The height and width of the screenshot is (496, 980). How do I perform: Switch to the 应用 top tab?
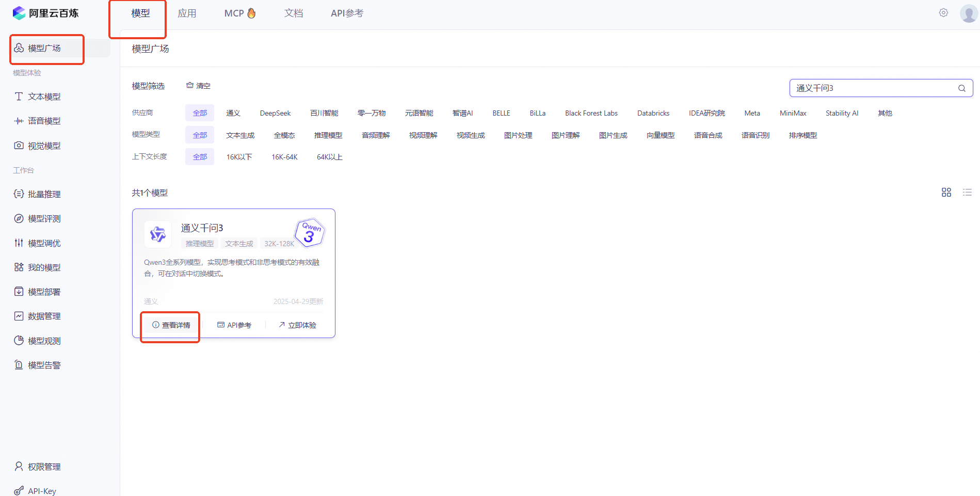click(x=187, y=13)
